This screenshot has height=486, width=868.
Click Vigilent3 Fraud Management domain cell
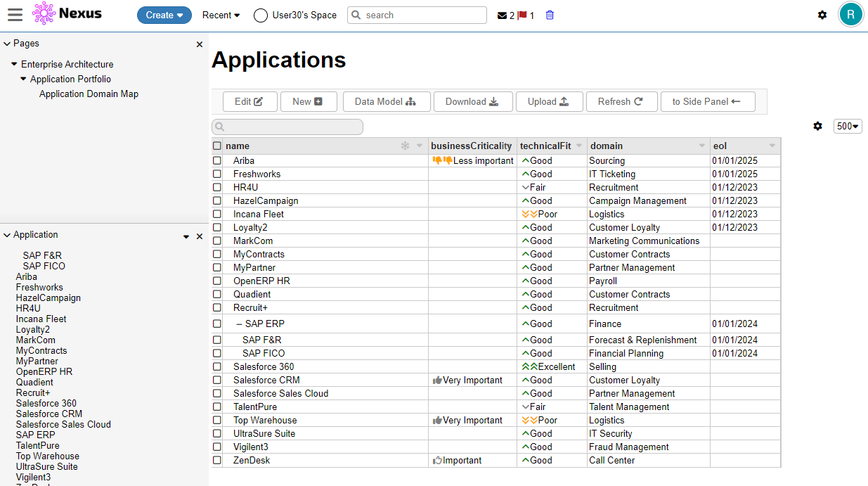pos(649,447)
